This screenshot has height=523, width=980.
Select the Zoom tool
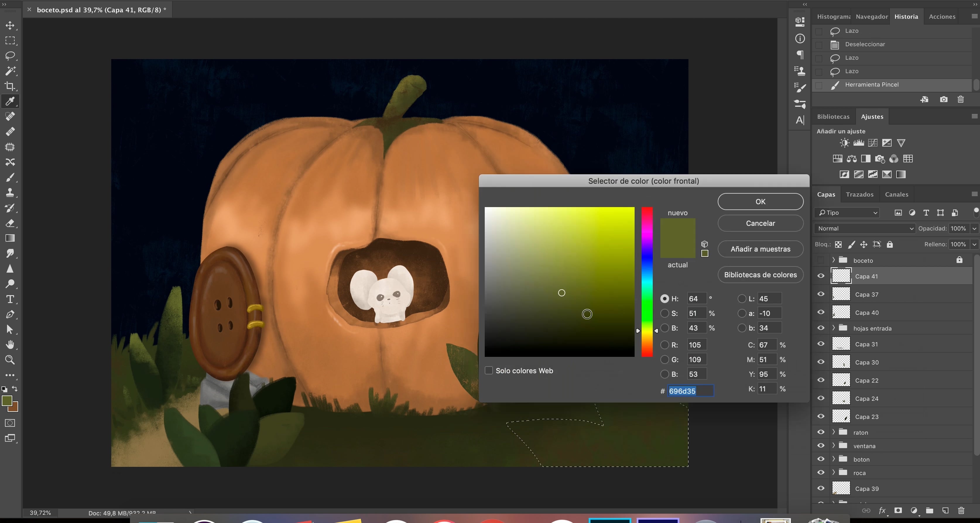[x=10, y=360]
